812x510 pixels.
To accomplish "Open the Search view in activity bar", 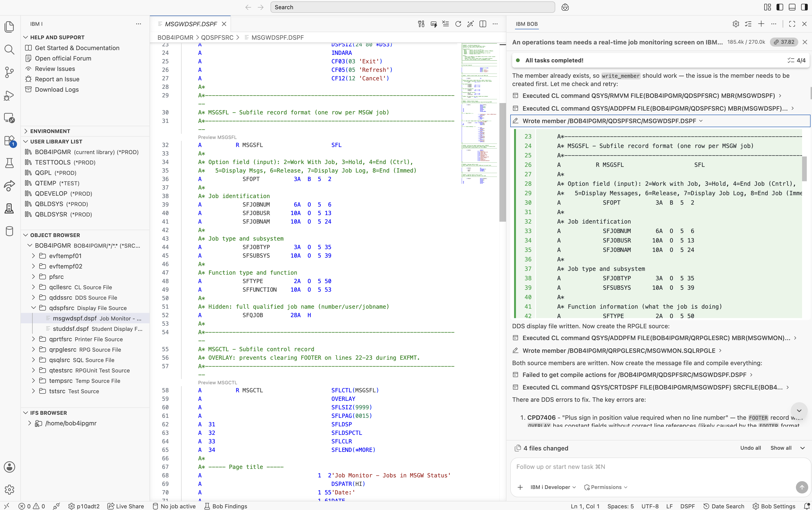I will coord(9,50).
